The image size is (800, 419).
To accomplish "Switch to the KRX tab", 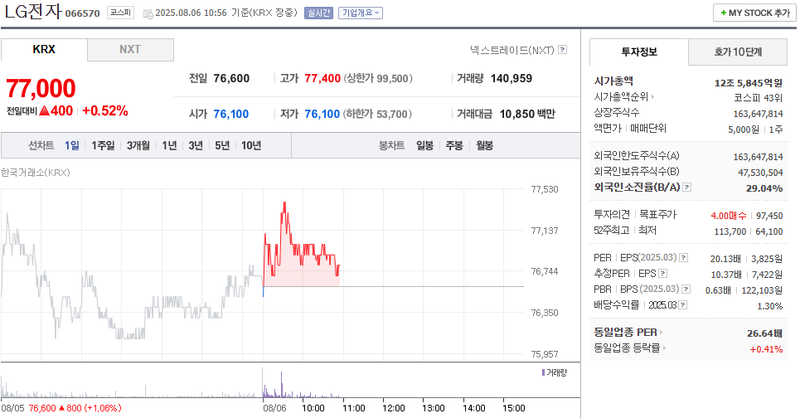I will (44, 50).
